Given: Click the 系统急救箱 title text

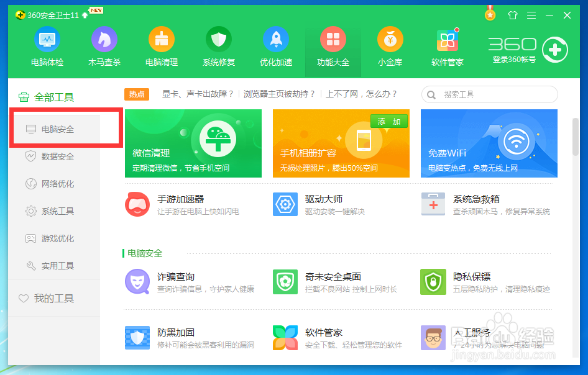Looking at the screenshot, I should 476,199.
